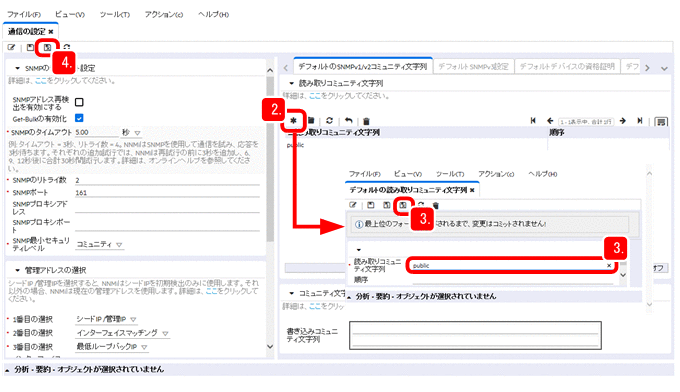This screenshot has height=392, width=680.
Task: Open ツール(T) menu in main window
Action: point(115,14)
